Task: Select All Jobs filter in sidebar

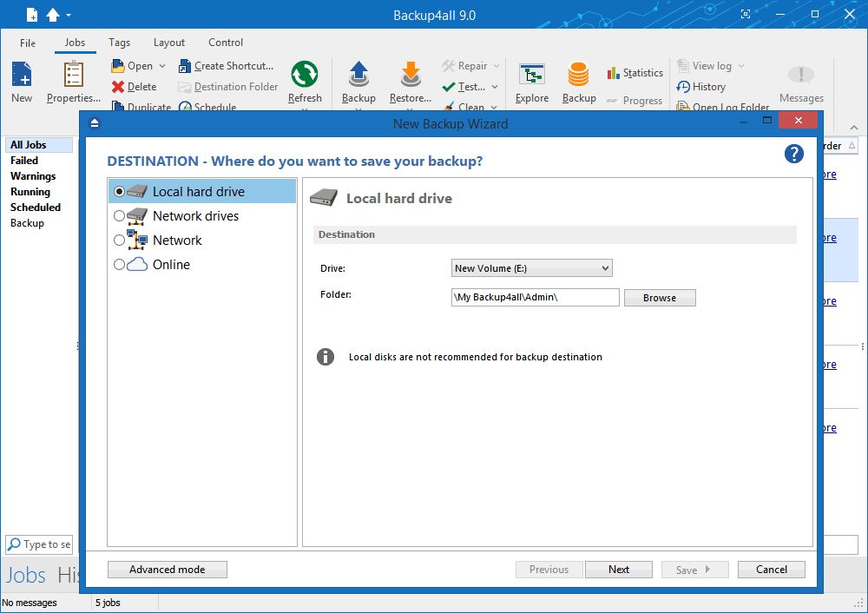Action: 39,144
